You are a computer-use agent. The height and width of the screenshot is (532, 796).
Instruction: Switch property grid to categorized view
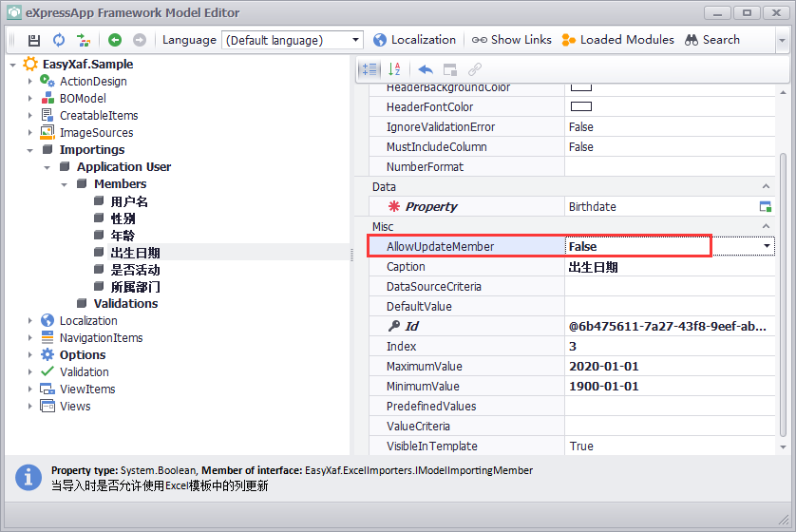point(370,69)
